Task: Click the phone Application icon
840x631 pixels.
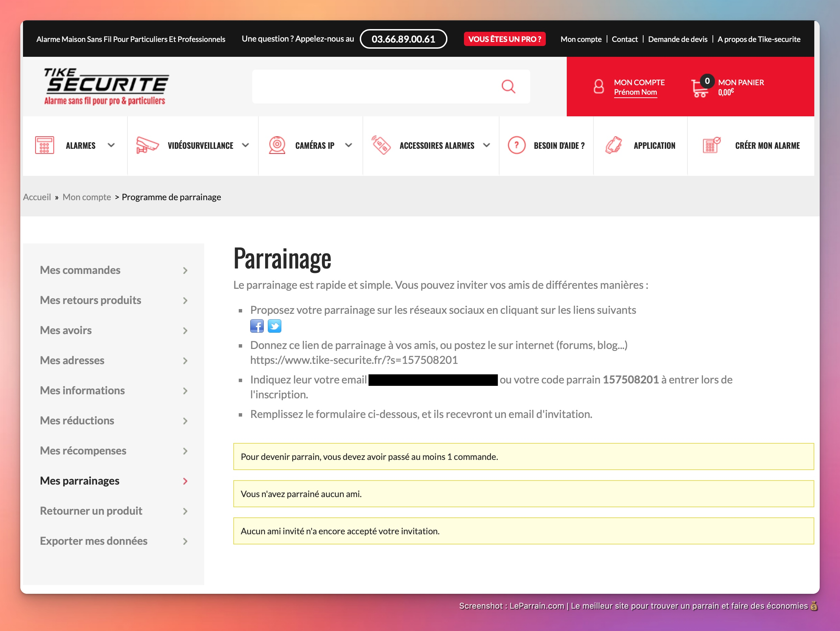Action: 613,145
